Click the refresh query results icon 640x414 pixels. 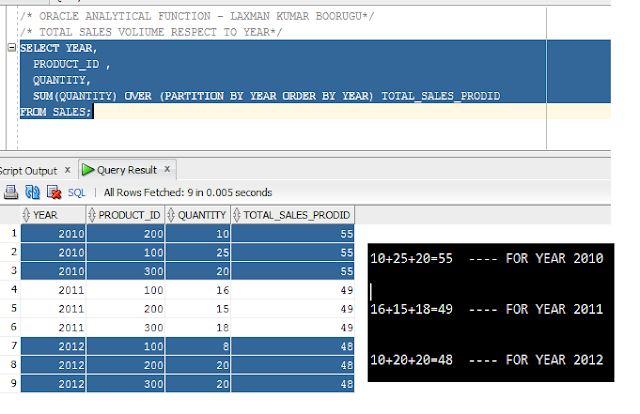pyautogui.click(x=32, y=192)
